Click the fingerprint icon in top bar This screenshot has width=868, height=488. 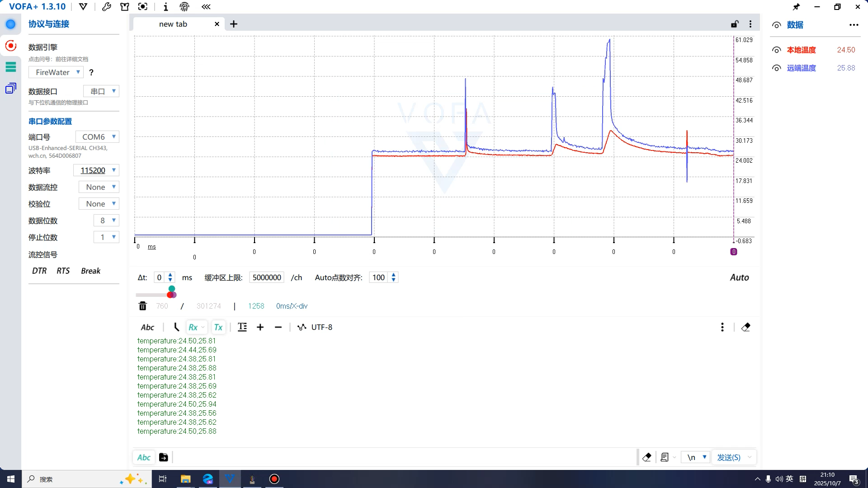click(x=184, y=7)
